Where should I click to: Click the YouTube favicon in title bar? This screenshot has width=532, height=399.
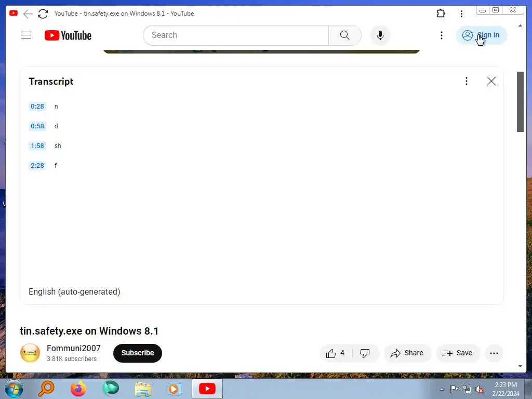click(14, 13)
